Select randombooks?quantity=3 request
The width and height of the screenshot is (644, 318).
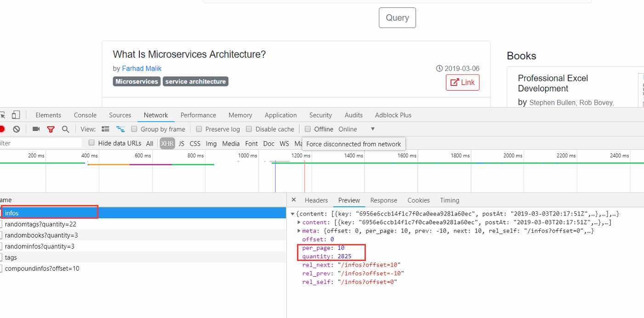coord(142,235)
